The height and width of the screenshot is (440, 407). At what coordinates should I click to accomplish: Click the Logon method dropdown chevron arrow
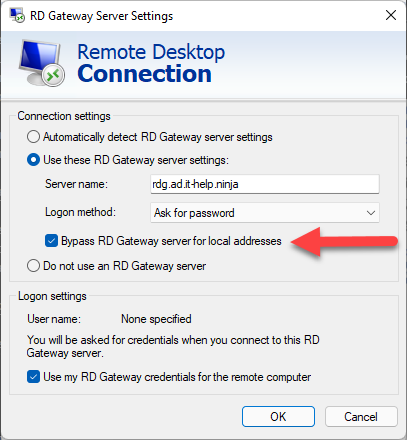(x=371, y=213)
